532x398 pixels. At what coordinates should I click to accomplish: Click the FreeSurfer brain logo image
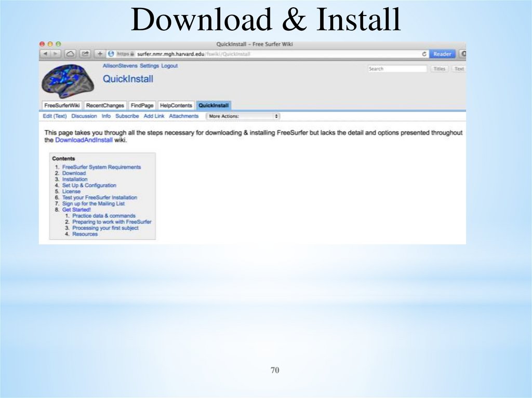click(x=68, y=80)
